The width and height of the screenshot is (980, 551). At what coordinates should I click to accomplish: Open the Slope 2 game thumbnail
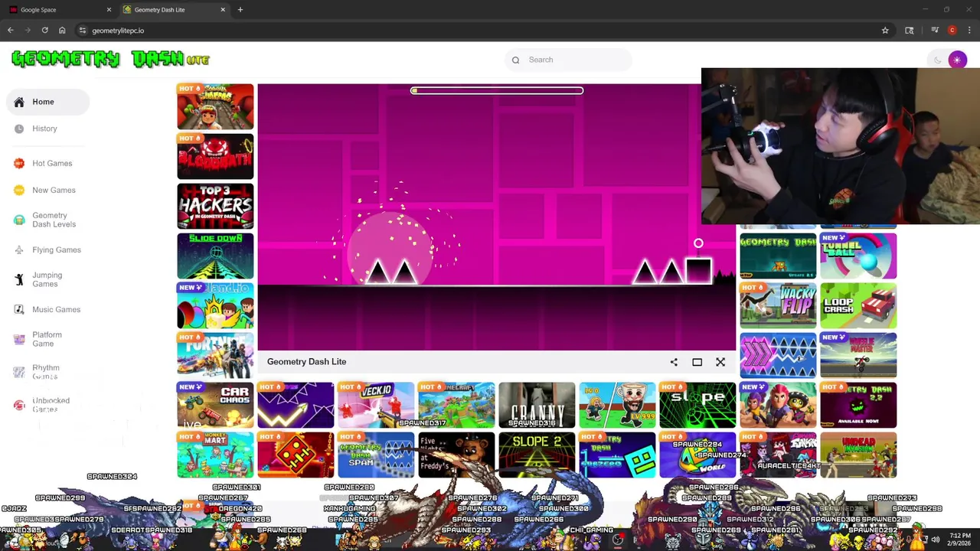537,455
